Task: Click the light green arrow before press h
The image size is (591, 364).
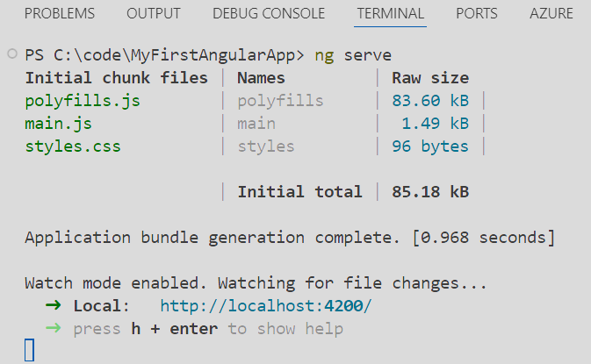Action: [x=53, y=329]
